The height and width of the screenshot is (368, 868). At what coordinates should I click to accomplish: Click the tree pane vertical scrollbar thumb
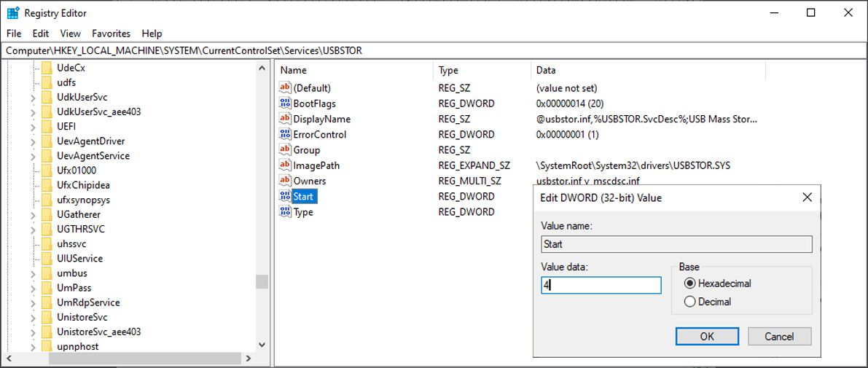point(262,281)
